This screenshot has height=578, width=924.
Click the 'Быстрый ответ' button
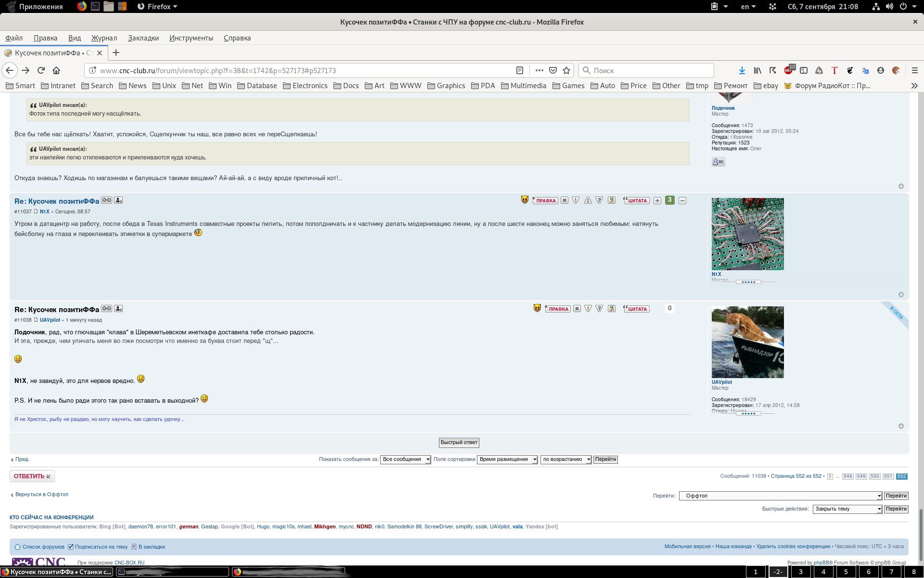(x=459, y=442)
